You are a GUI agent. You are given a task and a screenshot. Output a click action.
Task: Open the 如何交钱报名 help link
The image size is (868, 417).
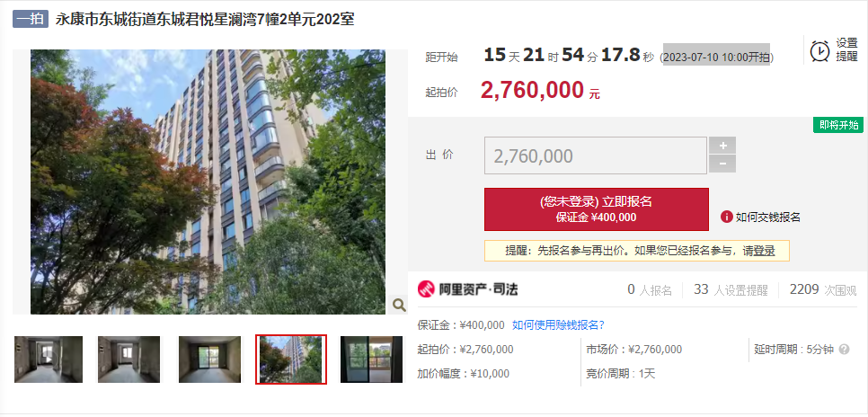click(x=767, y=217)
